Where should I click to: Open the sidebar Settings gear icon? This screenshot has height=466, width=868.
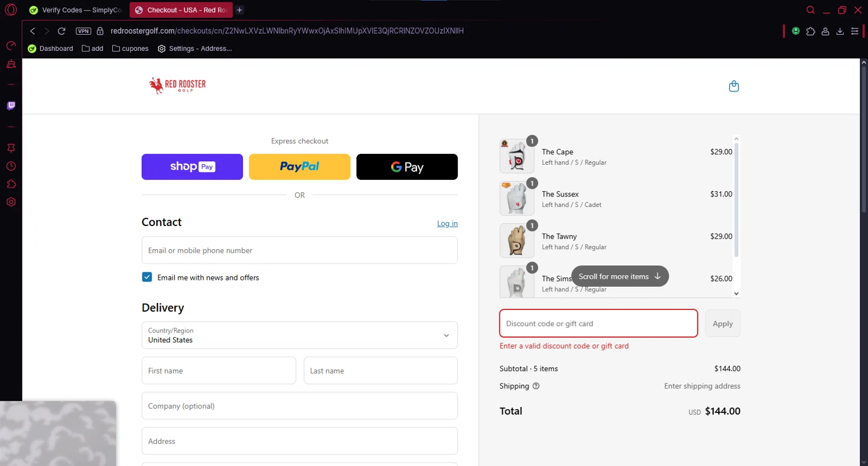tap(11, 202)
